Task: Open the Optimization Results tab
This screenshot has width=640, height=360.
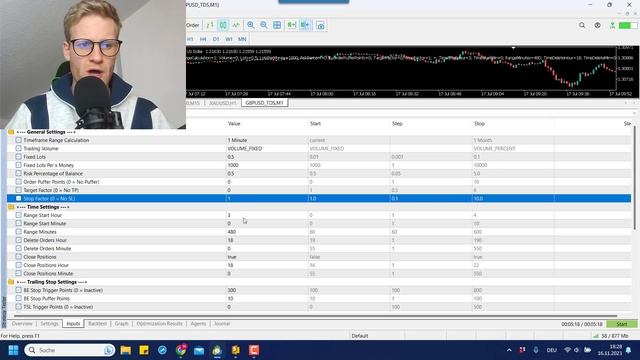Action: (x=159, y=324)
